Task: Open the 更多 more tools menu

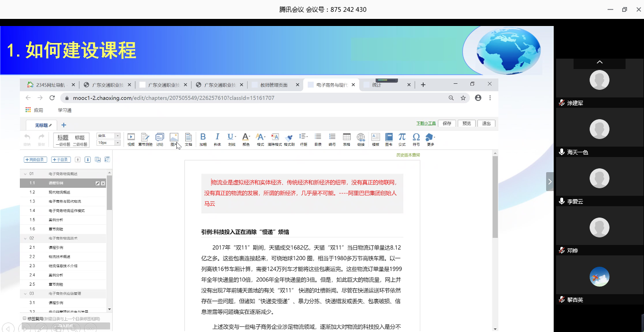Action: click(430, 140)
